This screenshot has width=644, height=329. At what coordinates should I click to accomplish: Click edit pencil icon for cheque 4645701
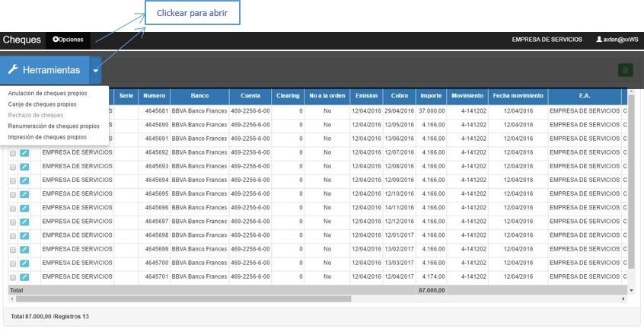pyautogui.click(x=24, y=276)
